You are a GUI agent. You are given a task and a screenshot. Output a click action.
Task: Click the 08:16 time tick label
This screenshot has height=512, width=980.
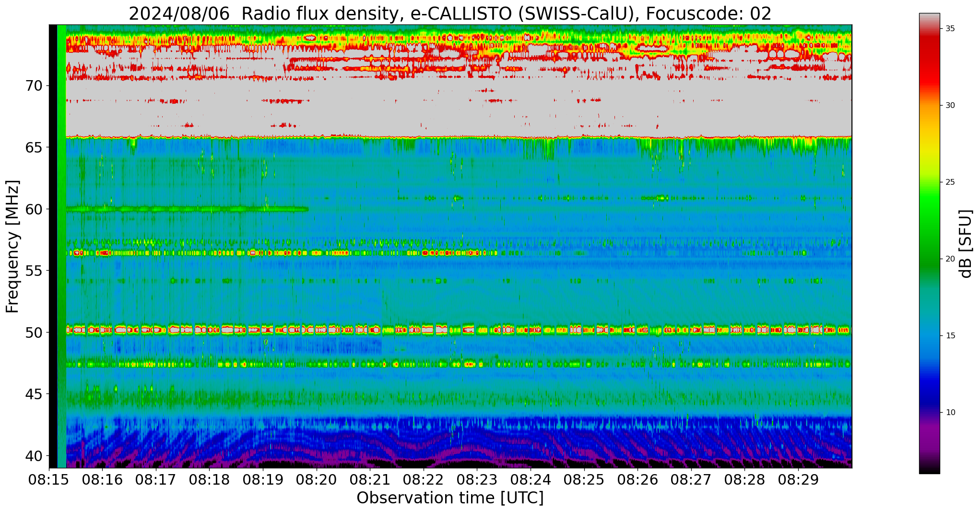102,480
